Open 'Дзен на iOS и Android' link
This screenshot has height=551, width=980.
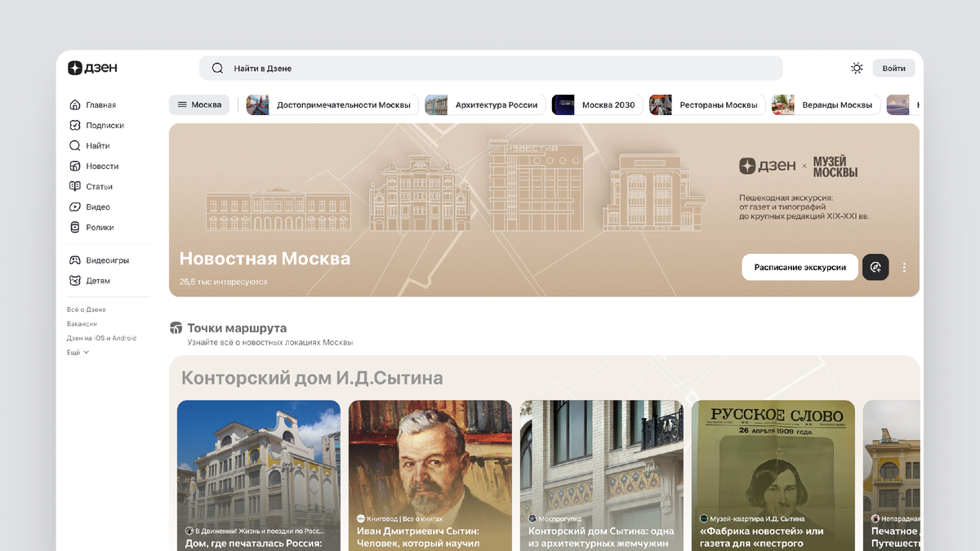coord(101,338)
